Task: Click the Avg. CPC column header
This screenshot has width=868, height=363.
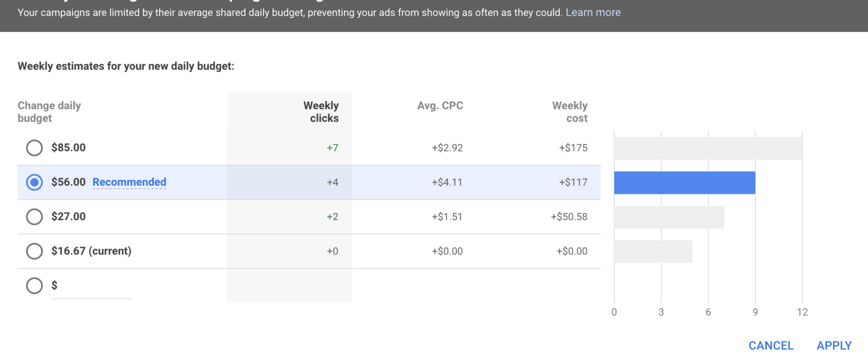Action: (x=440, y=106)
